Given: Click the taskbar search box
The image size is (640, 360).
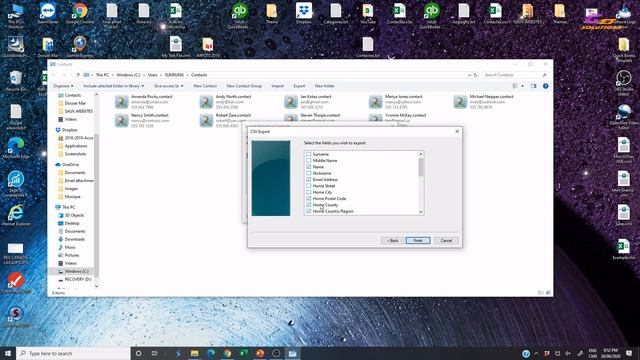Looking at the screenshot, I should pos(73,353).
